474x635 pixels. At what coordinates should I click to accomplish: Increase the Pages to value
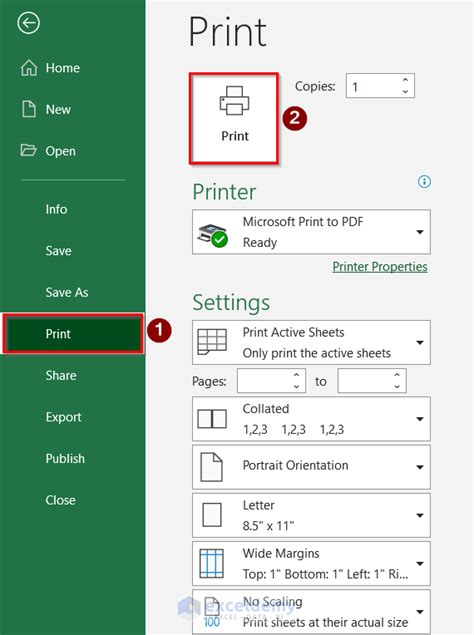[397, 375]
